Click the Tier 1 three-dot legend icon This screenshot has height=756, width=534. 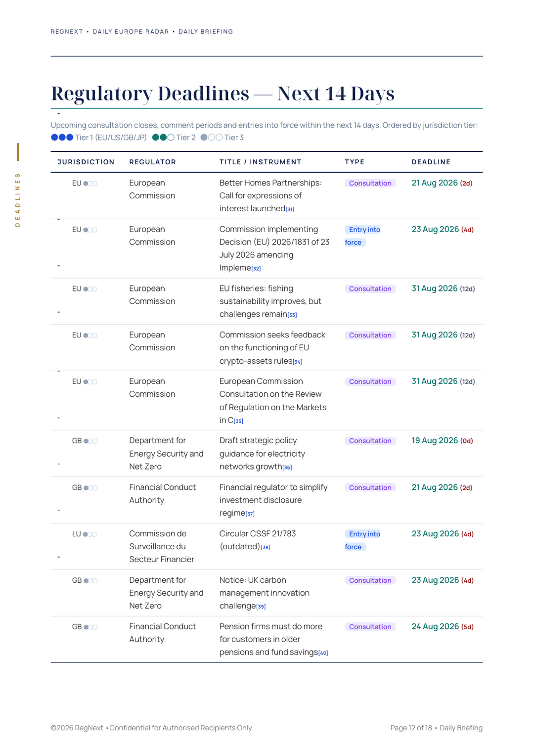(x=62, y=138)
